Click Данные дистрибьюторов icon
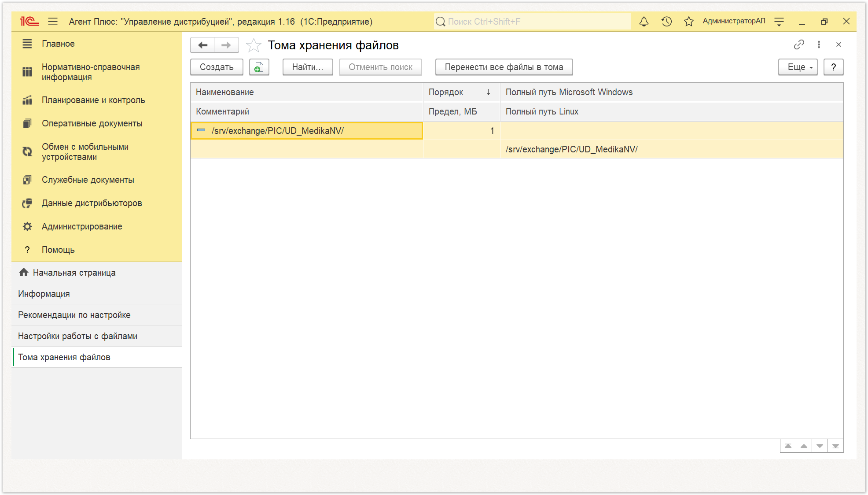 [27, 203]
